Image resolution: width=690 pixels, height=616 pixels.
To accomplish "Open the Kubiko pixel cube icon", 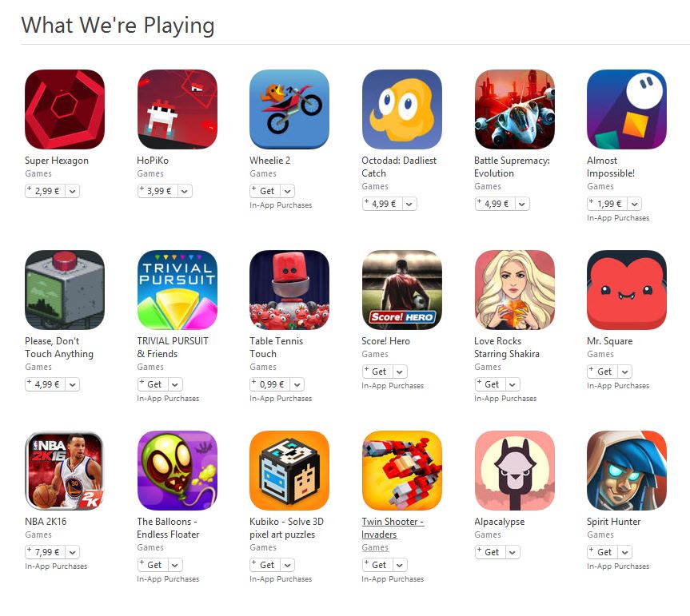I will (x=289, y=471).
